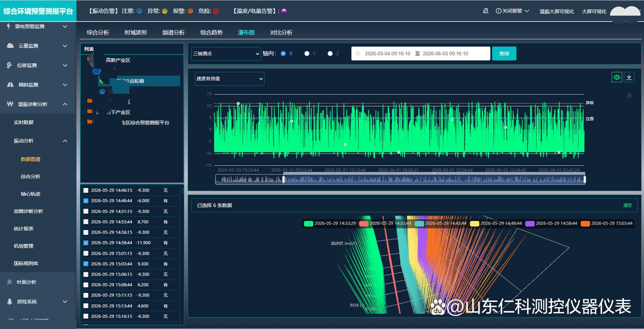Click the 查询 button
Image resolution: width=644 pixels, height=329 pixels.
[504, 53]
